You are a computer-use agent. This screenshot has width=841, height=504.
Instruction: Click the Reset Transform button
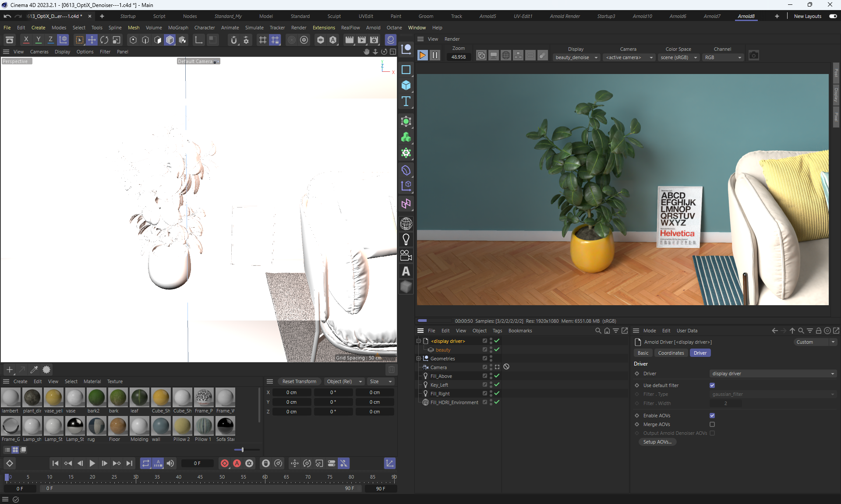tap(299, 381)
